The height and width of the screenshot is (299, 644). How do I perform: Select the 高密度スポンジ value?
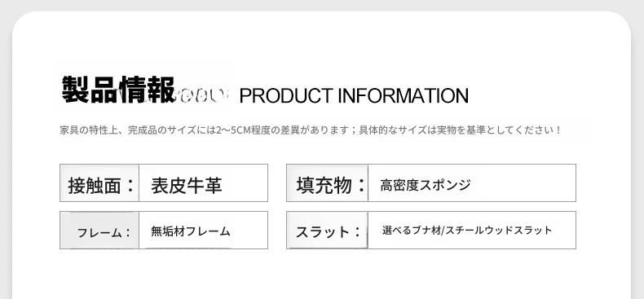tap(425, 185)
